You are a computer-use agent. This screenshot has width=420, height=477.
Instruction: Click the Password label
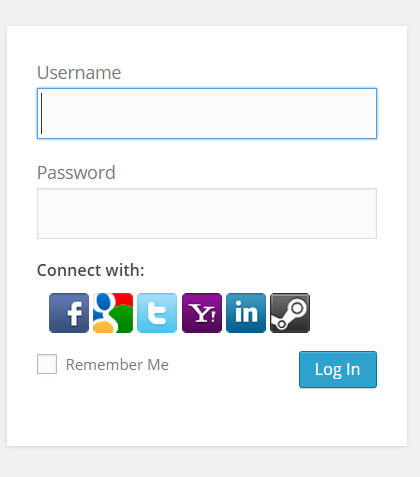click(76, 172)
